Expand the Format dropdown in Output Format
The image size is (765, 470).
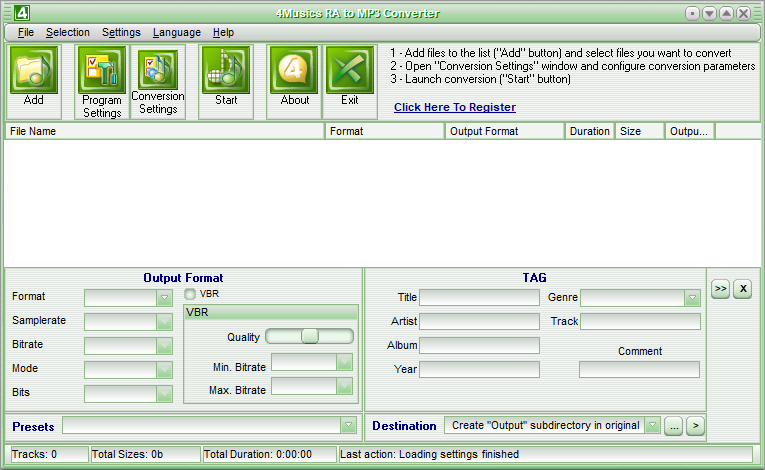[x=164, y=298]
